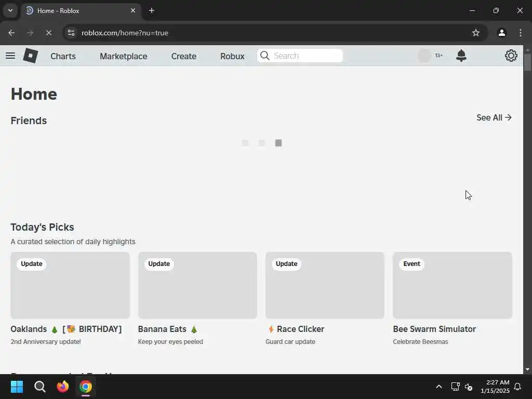Screen dimensions: 532x399
Task: See All friends link
Action: 494,117
